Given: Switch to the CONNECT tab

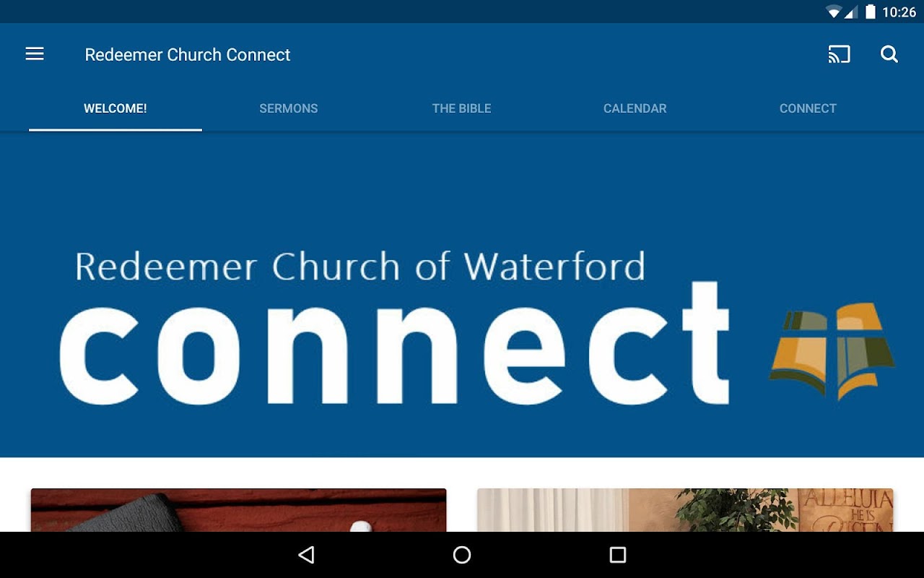Looking at the screenshot, I should tap(808, 108).
